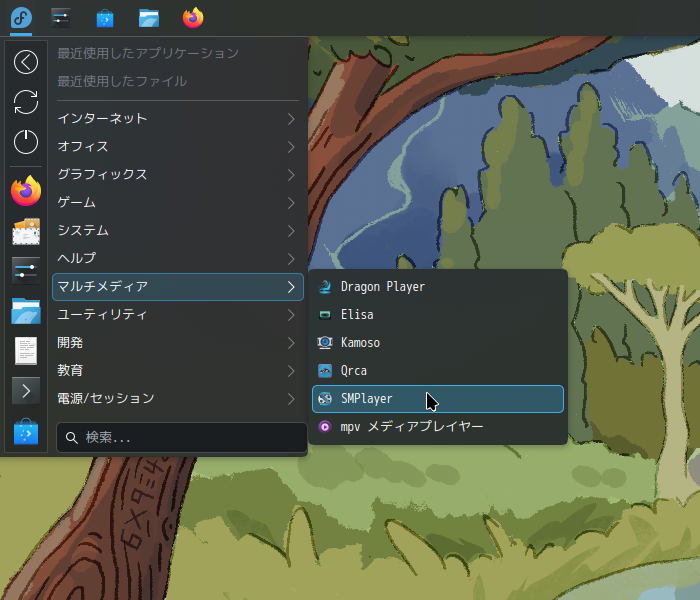This screenshot has height=600, width=700.
Task: Open the ゲーム category label
Action: pyautogui.click(x=76, y=203)
